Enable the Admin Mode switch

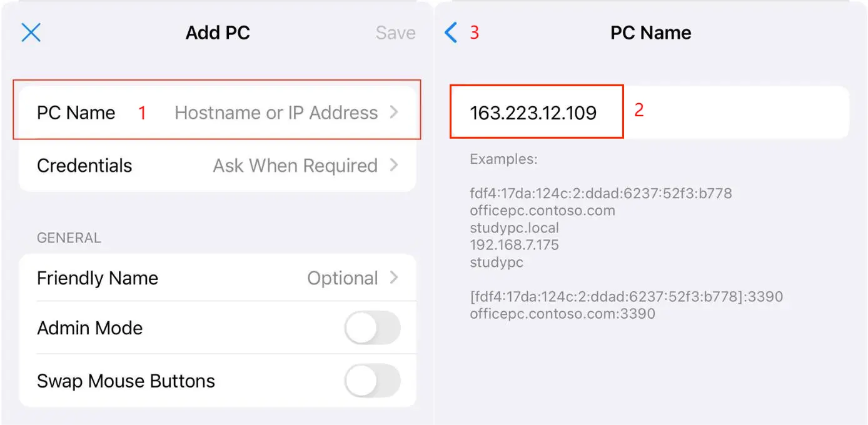[372, 328]
